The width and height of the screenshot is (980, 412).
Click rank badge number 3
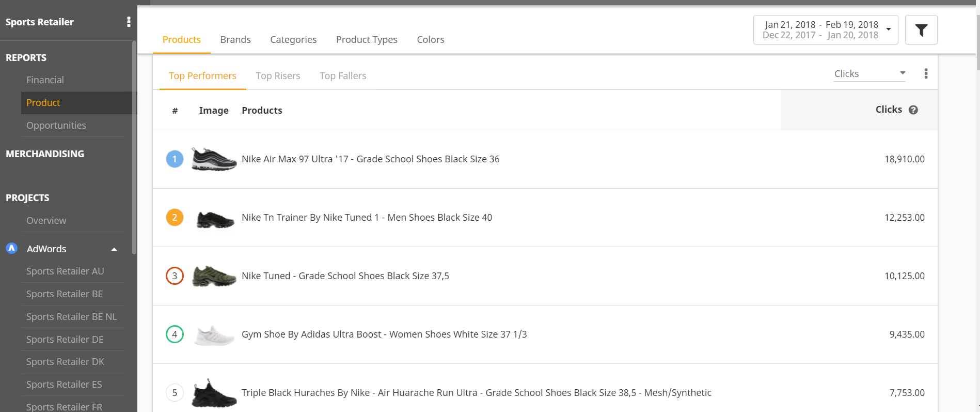(175, 276)
